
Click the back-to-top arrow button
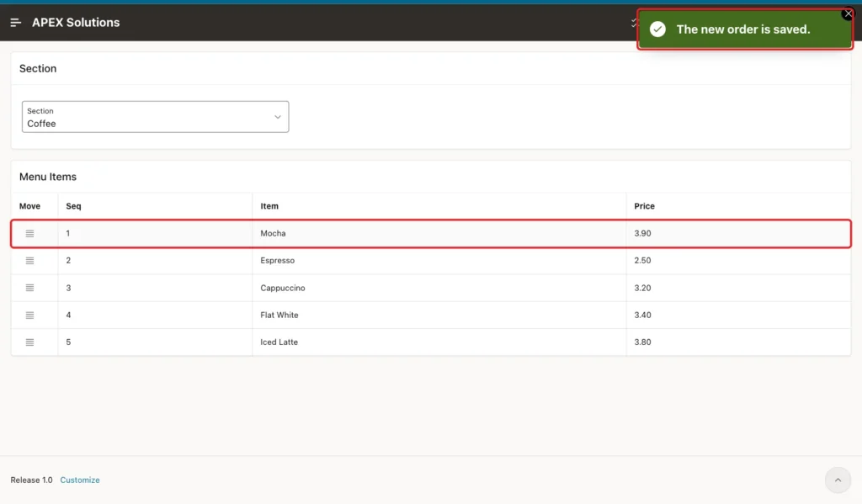pos(838,480)
